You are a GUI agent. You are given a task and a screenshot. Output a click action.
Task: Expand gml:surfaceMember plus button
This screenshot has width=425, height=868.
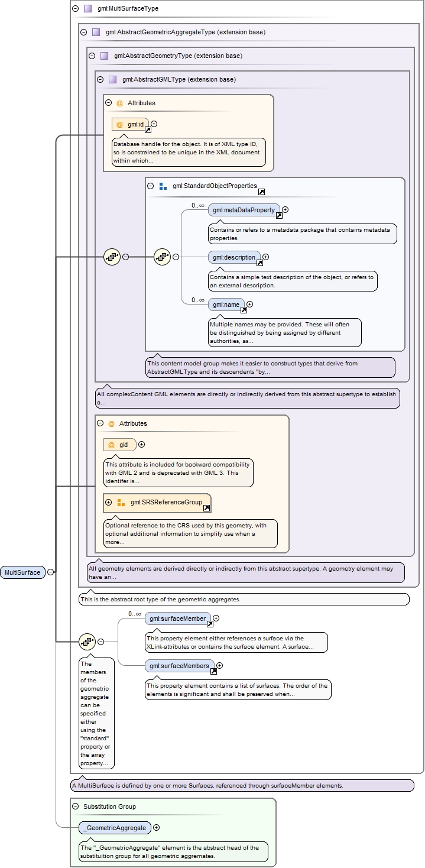(x=216, y=618)
